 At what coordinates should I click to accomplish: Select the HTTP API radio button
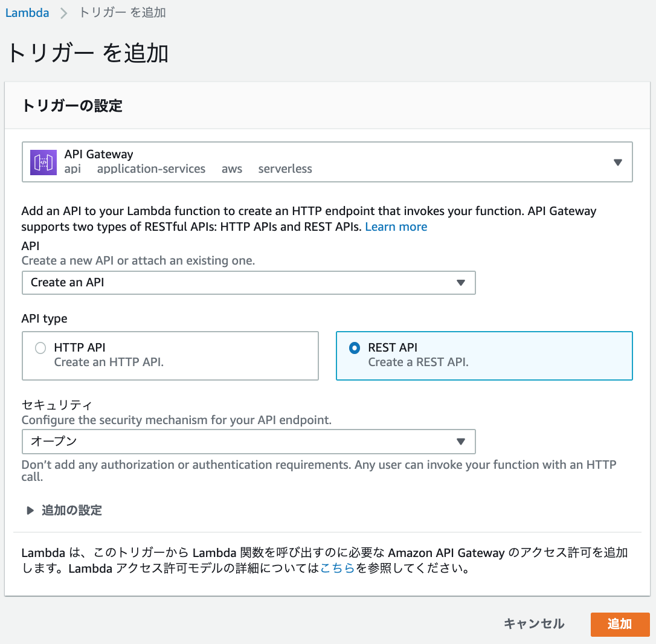click(41, 347)
